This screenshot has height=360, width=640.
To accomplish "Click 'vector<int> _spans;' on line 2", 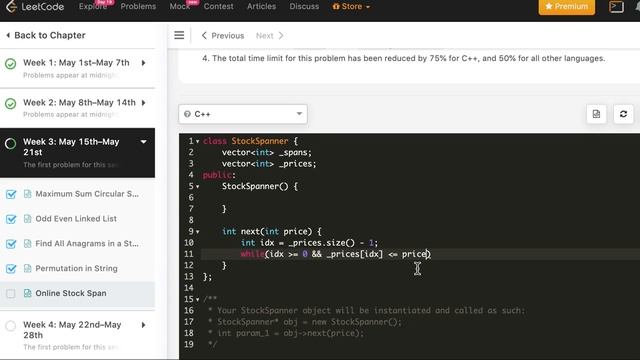I will (267, 153).
